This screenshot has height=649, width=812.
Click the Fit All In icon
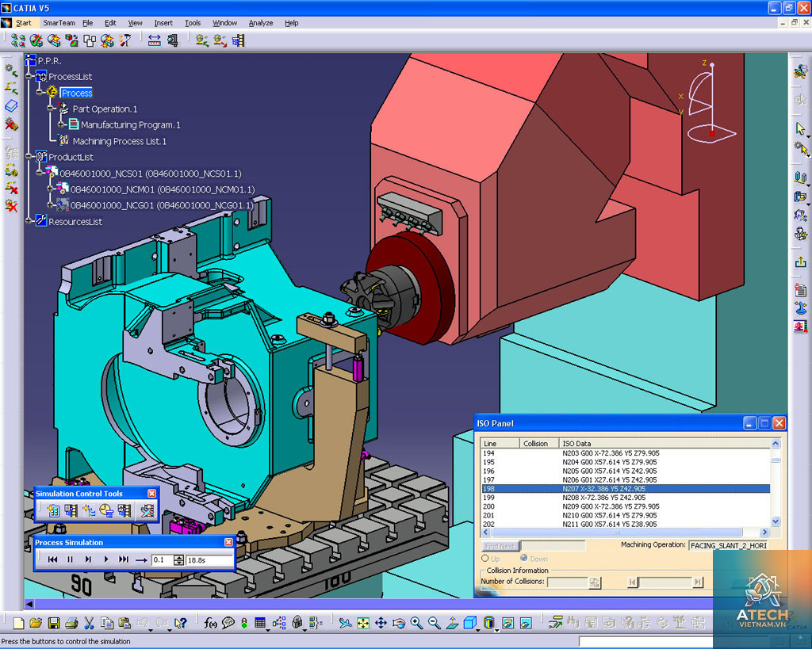coord(363,623)
